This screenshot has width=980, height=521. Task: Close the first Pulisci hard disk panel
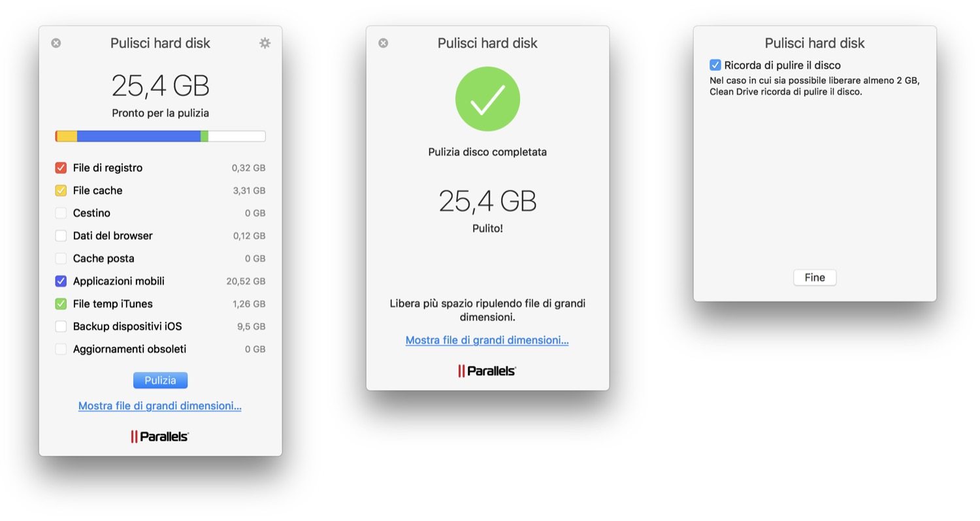tap(56, 43)
